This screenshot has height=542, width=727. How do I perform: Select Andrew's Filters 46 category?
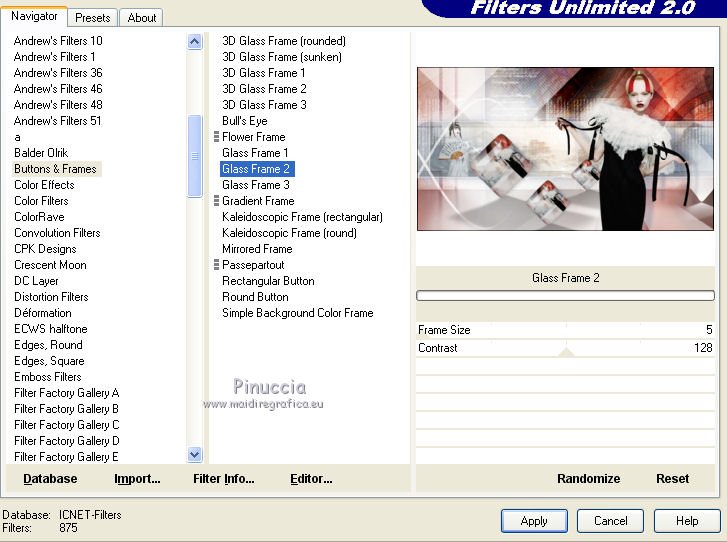58,89
